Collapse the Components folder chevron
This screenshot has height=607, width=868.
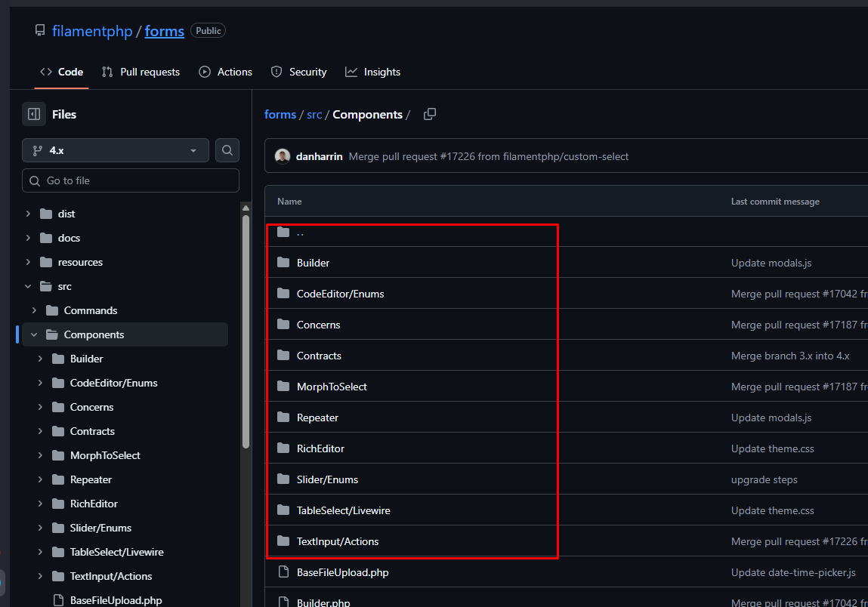[x=34, y=334]
